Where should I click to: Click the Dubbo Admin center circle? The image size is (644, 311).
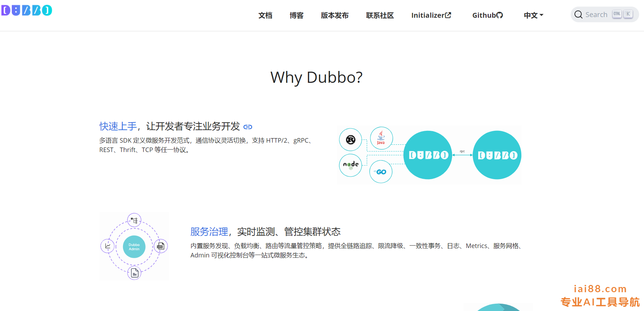point(134,247)
